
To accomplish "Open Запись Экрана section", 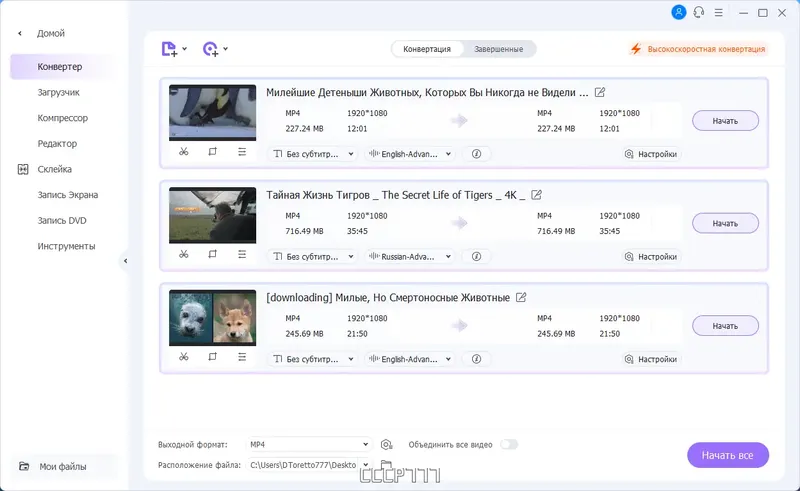I will [67, 194].
